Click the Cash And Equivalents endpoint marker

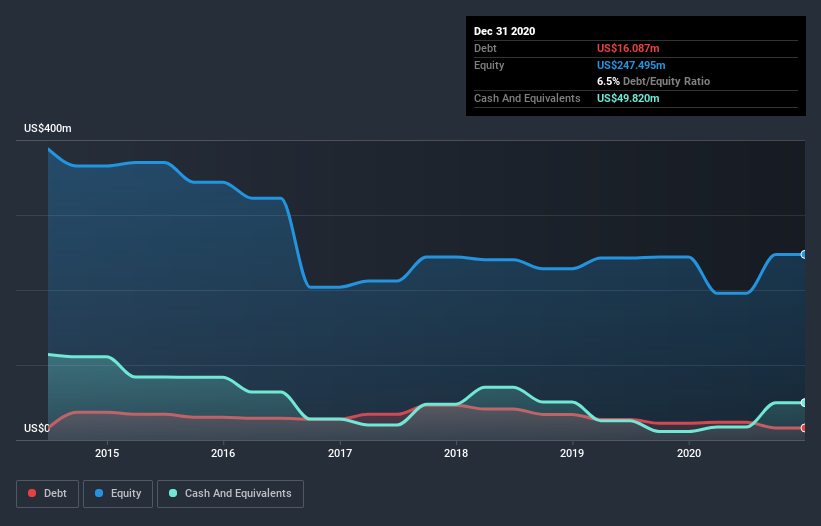point(804,402)
